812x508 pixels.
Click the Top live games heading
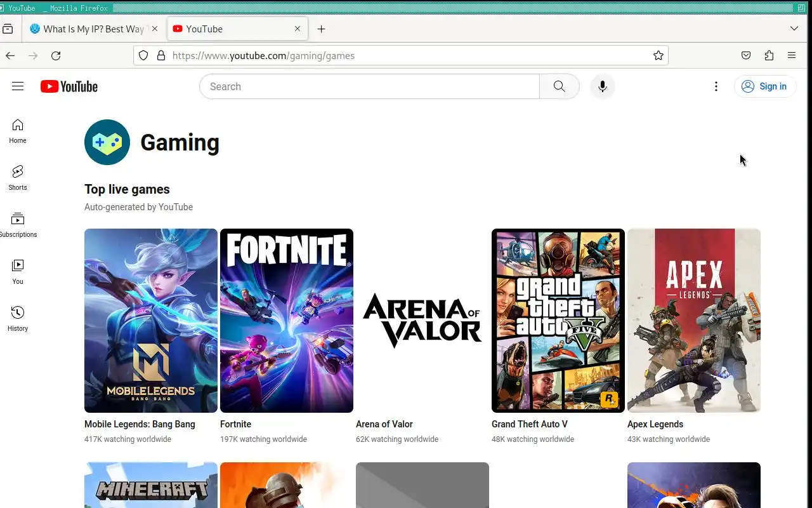coord(127,189)
